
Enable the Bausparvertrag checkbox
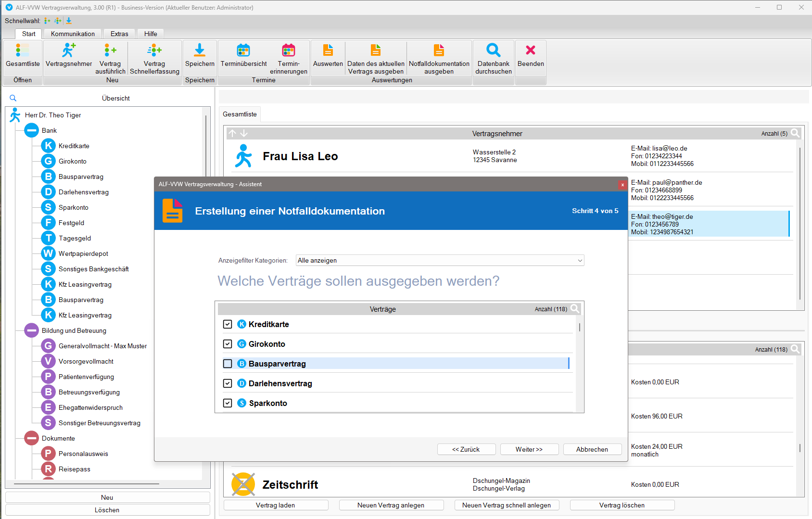228,364
